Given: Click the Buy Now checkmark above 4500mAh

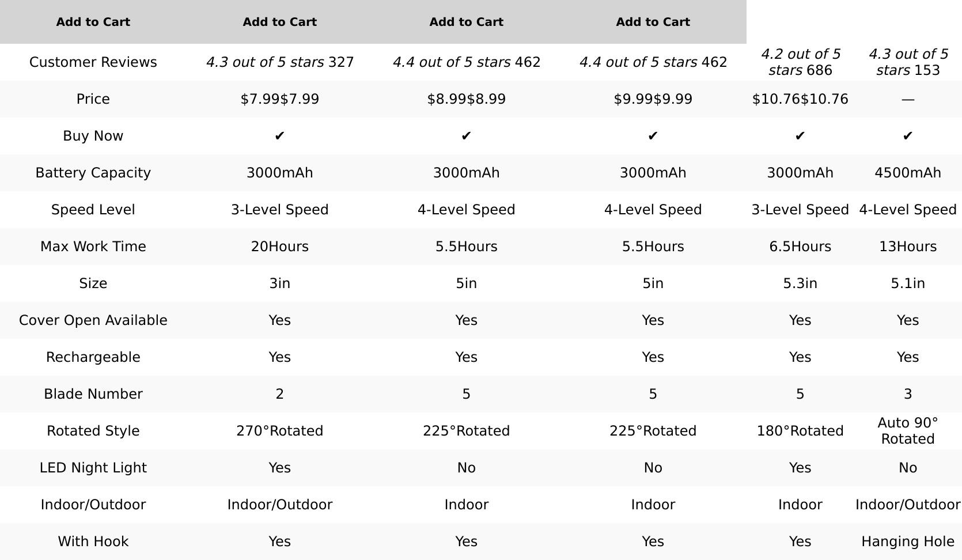Looking at the screenshot, I should pyautogui.click(x=907, y=136).
